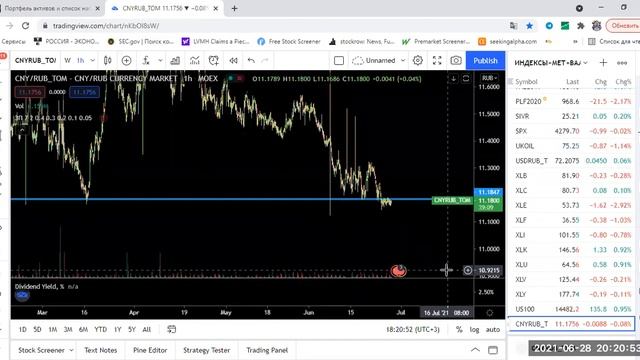This screenshot has width=640, height=360.
Task: Open the watchlist more options menu
Action: pos(622,62)
